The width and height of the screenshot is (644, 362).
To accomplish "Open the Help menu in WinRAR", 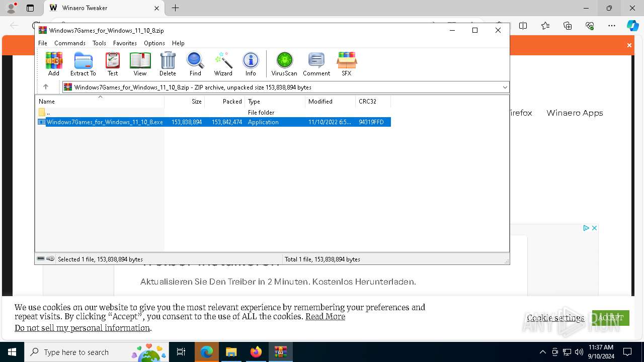I will (x=178, y=43).
